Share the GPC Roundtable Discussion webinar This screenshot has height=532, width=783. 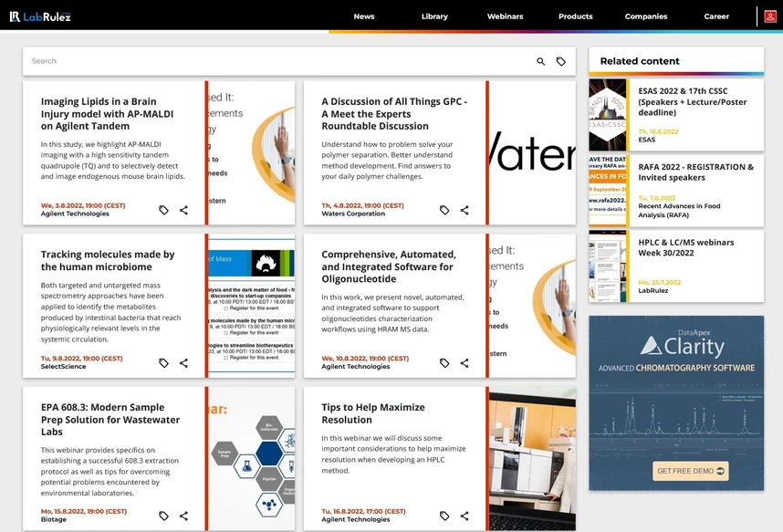tap(465, 210)
